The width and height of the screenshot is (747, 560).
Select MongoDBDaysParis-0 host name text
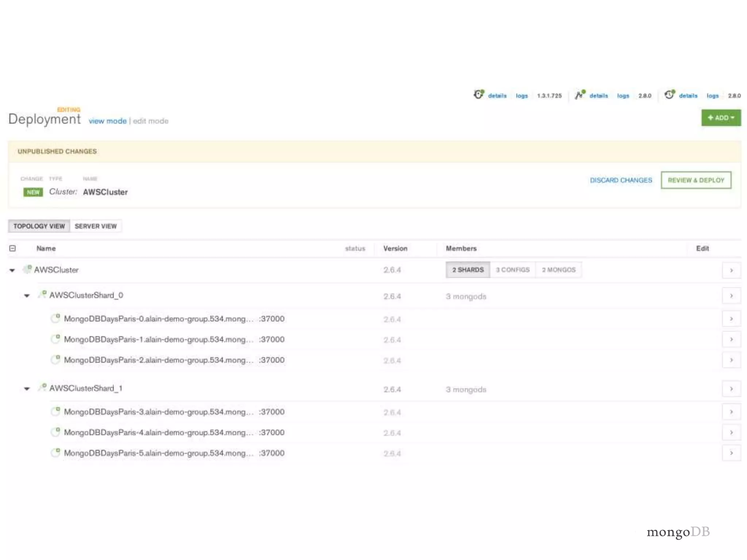pyautogui.click(x=159, y=319)
